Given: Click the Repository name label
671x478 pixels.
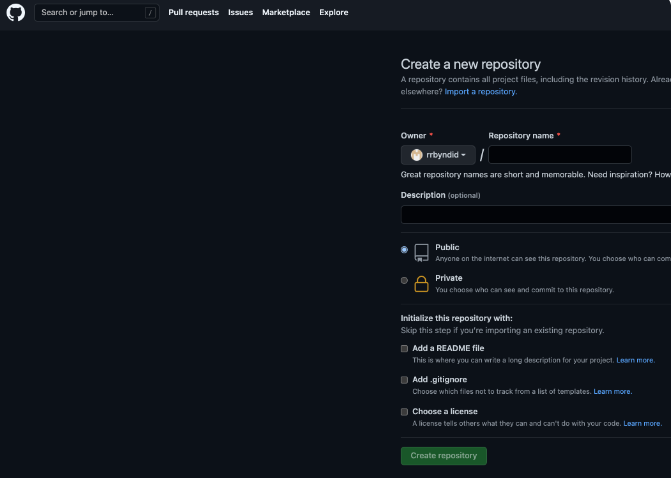Looking at the screenshot, I should (x=521, y=136).
